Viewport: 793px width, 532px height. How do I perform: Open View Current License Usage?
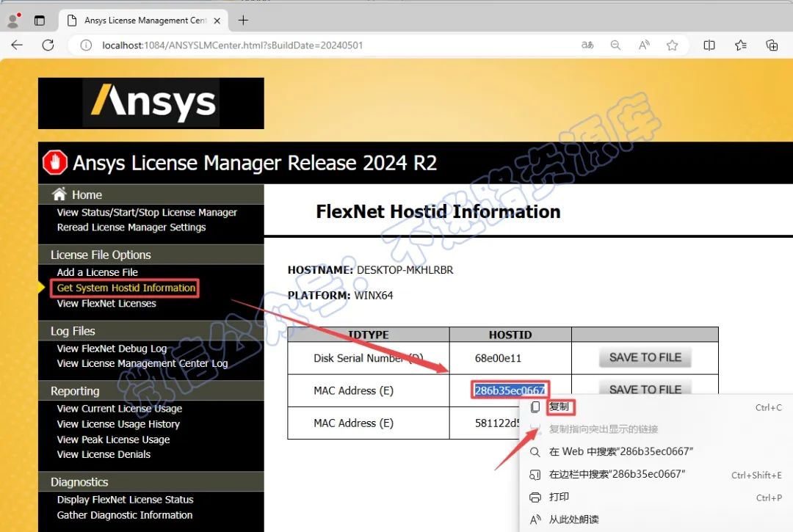point(120,409)
